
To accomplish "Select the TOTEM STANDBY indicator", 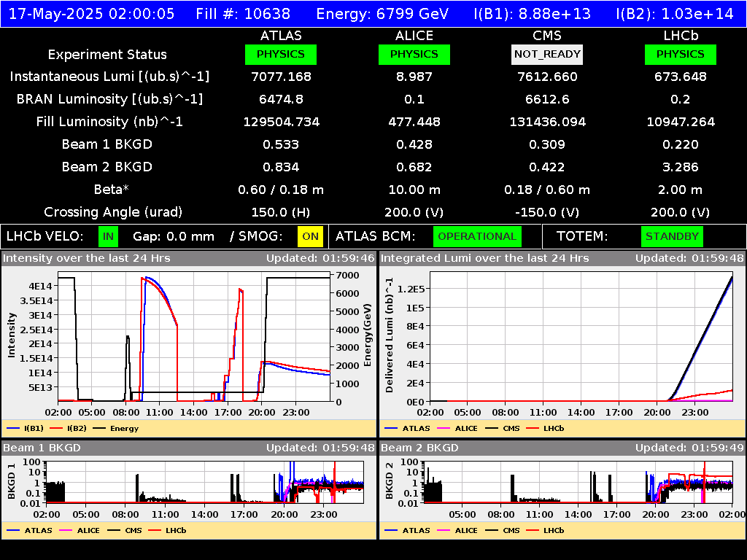I will click(x=672, y=237).
